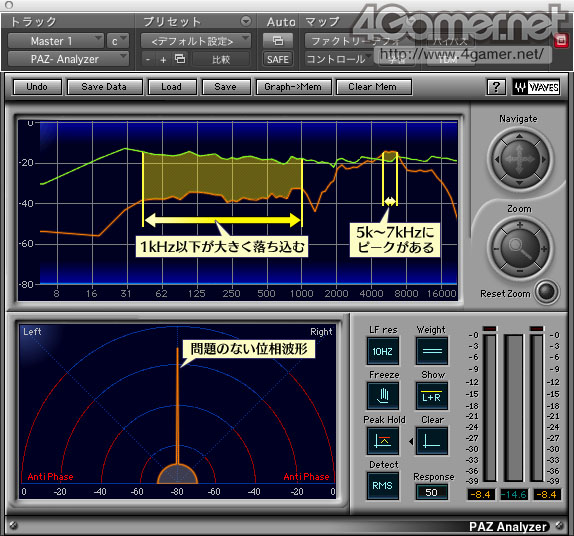Click the preset copy settings icon
Viewport: 574px width, 536px height.
pyautogui.click(x=180, y=59)
